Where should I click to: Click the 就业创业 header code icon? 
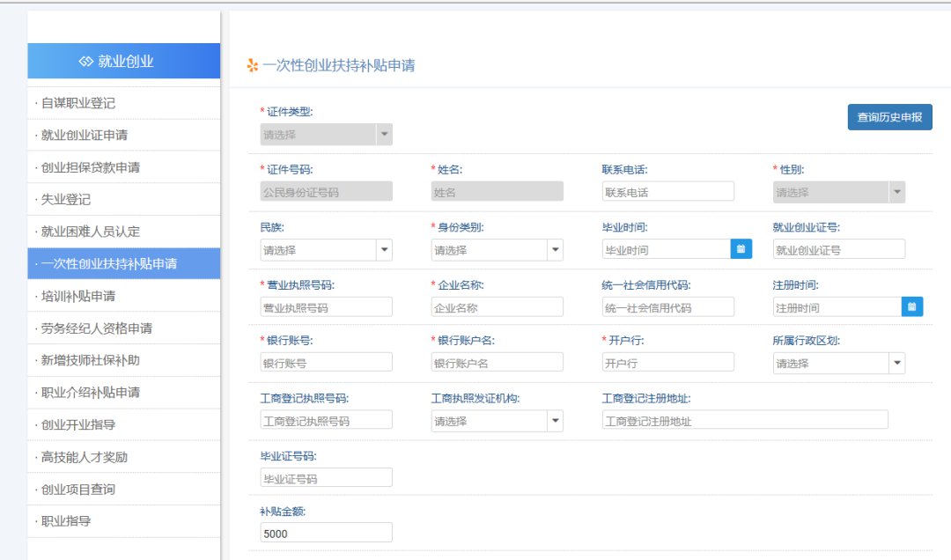pos(85,62)
